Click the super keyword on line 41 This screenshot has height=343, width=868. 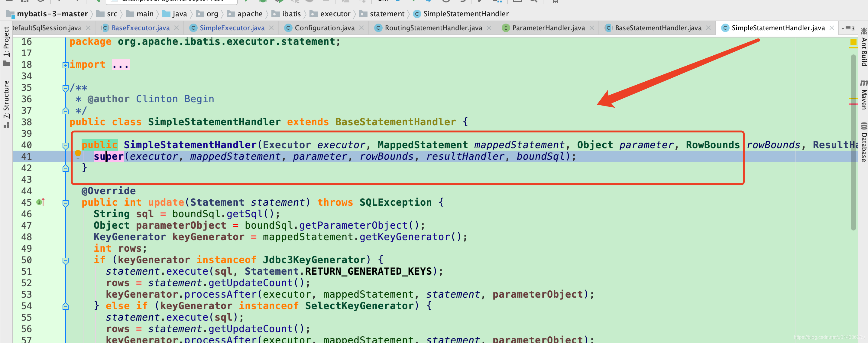[108, 156]
